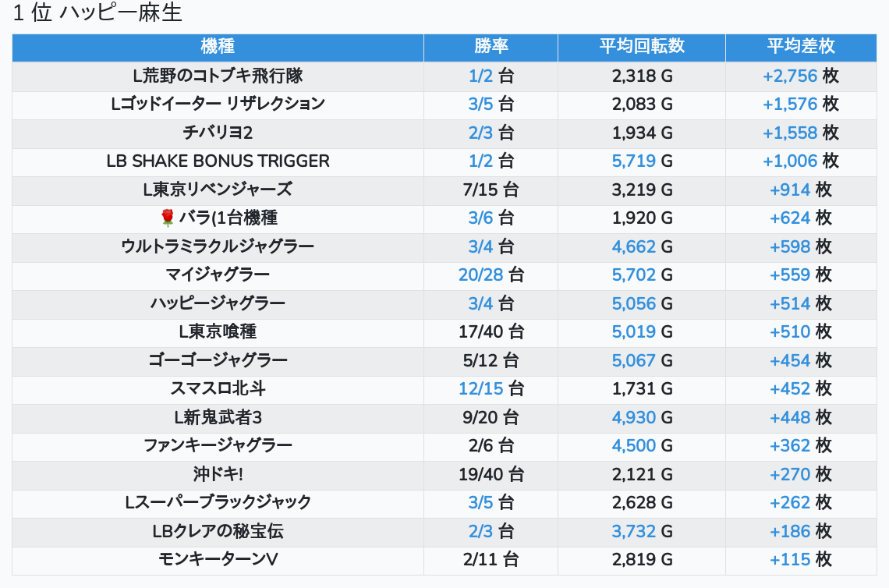Click the +1,576 average difference value
Image resolution: width=889 pixels, height=588 pixels.
[x=790, y=104]
